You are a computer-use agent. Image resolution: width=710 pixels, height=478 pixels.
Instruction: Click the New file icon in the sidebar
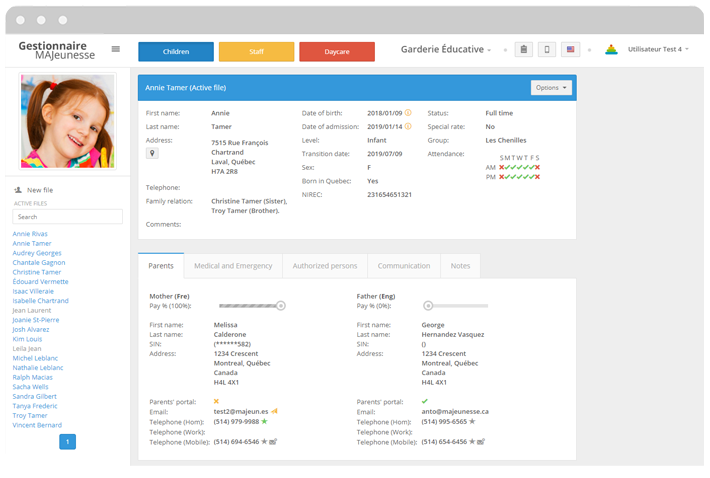18,189
